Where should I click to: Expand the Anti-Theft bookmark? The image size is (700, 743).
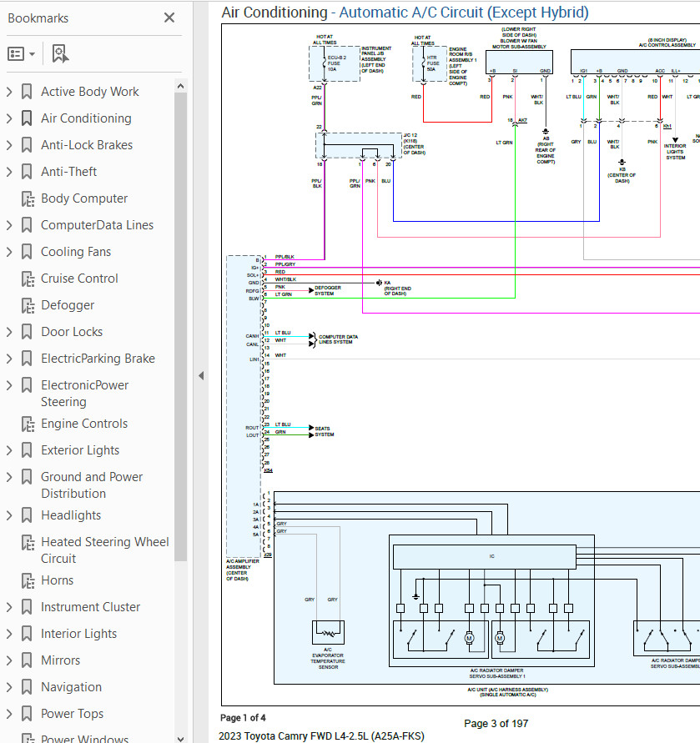coord(9,172)
